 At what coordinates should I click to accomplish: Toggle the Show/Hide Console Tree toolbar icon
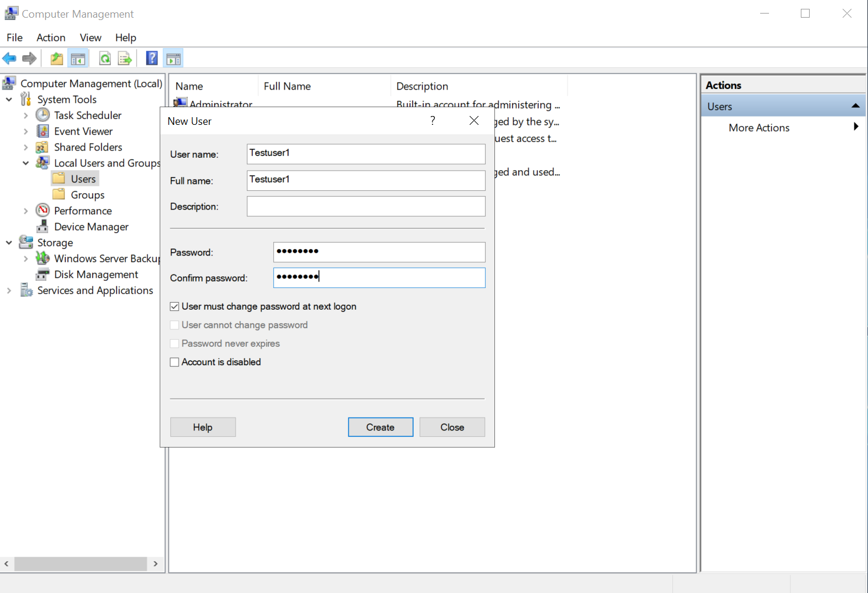pyautogui.click(x=78, y=58)
